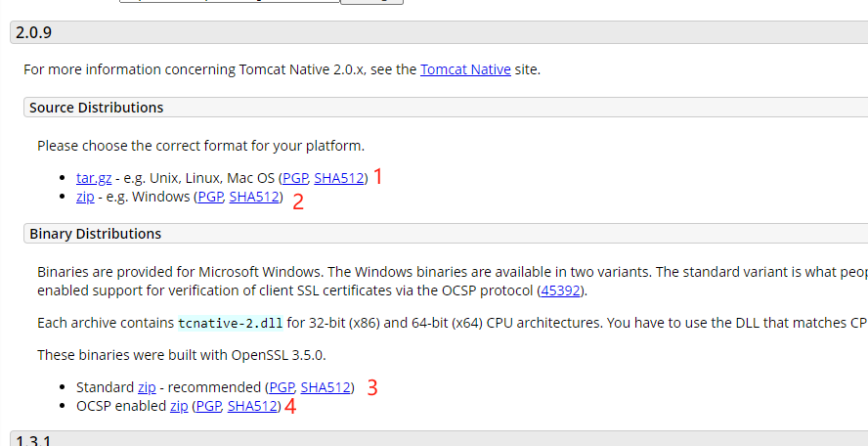Screen dimensions: 868x446
Task: Download the OCSP enabled zip
Action: click(x=179, y=406)
